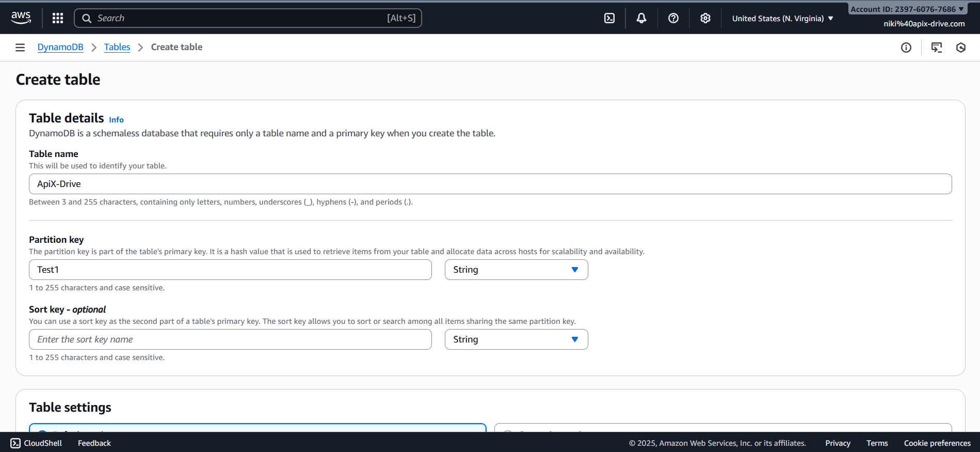This screenshot has width=980, height=452.
Task: Expand the Sort key type String dropdown
Action: coord(516,339)
